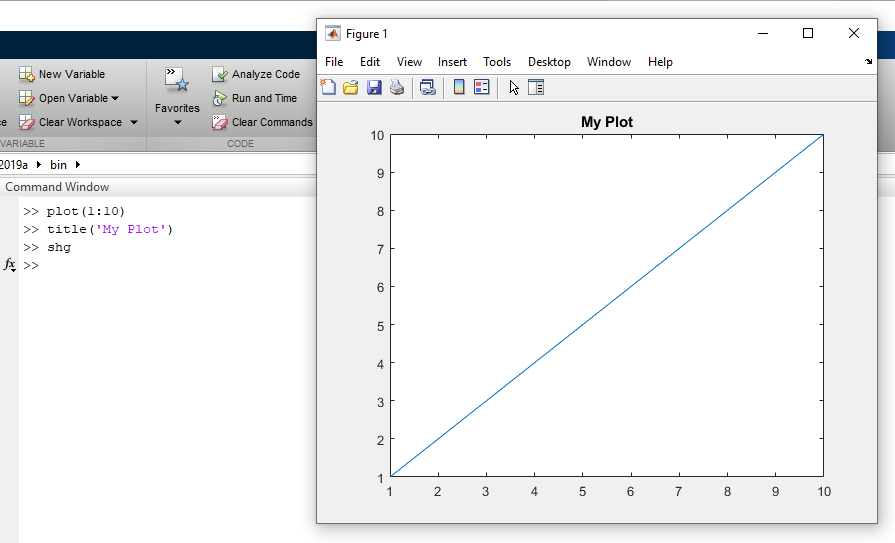Click the Open Variable icon
Image resolution: width=895 pixels, height=543 pixels.
pos(26,98)
